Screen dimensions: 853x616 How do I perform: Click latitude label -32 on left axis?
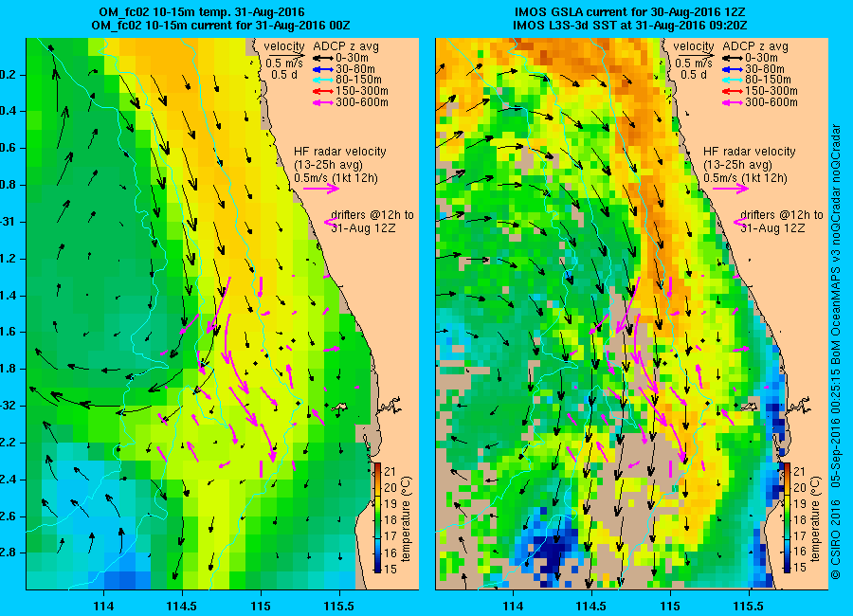9,406
